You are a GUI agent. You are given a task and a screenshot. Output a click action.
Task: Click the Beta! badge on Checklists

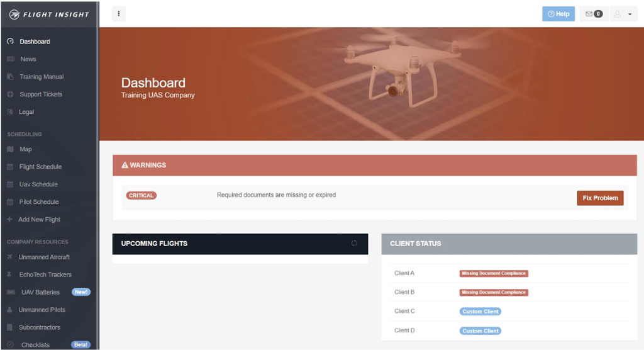tap(80, 345)
